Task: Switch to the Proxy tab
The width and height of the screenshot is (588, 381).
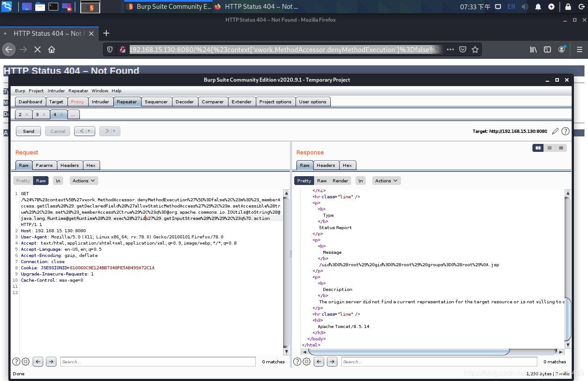Action: coord(78,102)
